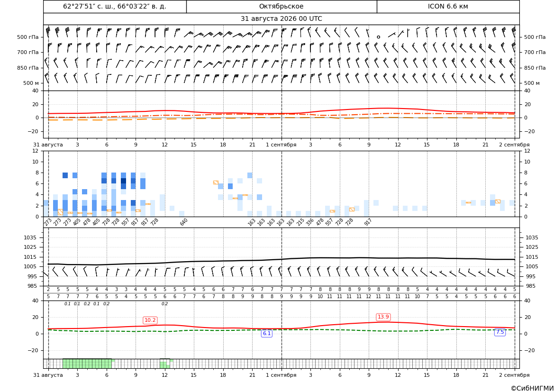The height and width of the screenshot is (392, 554).
Task: Click the darkest blue cloud cell at level 6.5
Action: click(x=123, y=181)
